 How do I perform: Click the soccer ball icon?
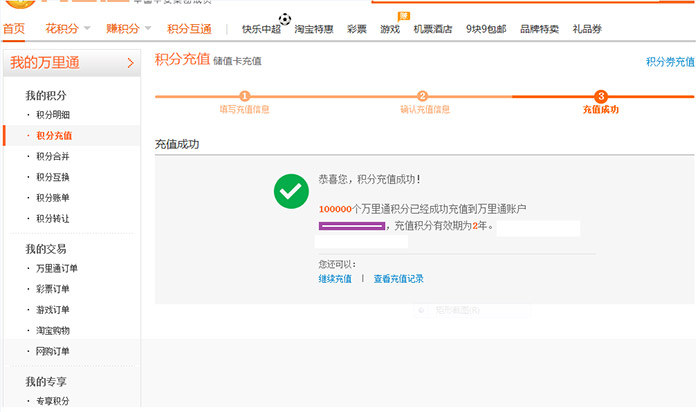coord(285,19)
